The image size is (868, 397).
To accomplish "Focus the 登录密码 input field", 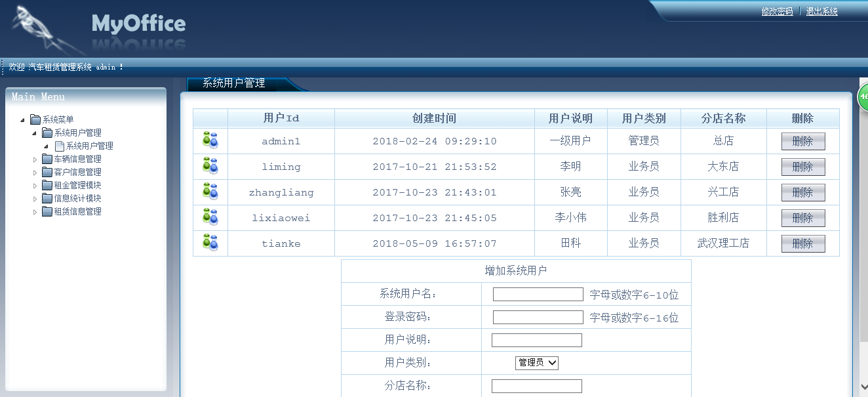I will [x=538, y=317].
